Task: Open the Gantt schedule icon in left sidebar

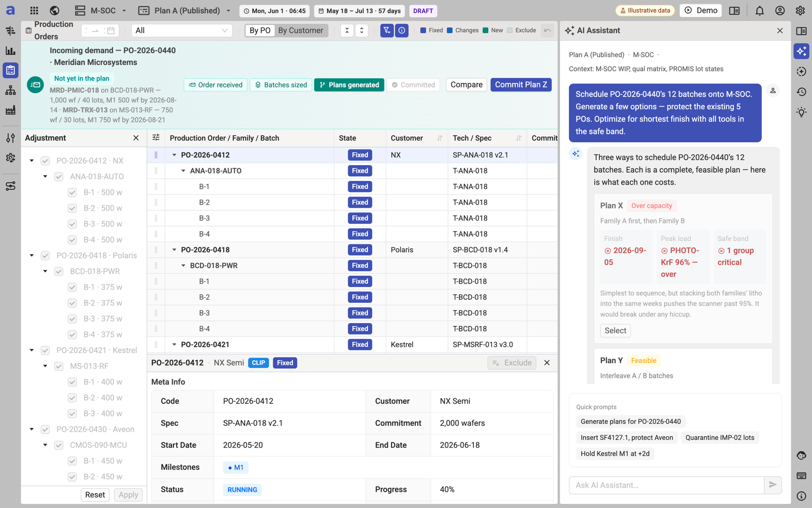Action: [x=11, y=30]
